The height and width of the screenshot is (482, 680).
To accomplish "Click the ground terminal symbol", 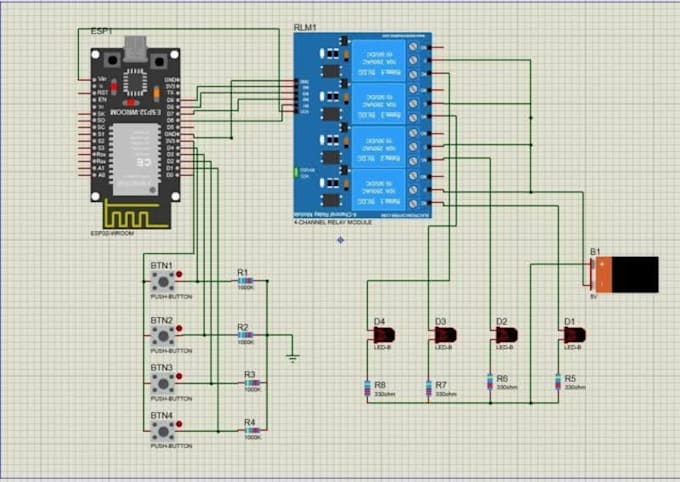I will (x=293, y=358).
